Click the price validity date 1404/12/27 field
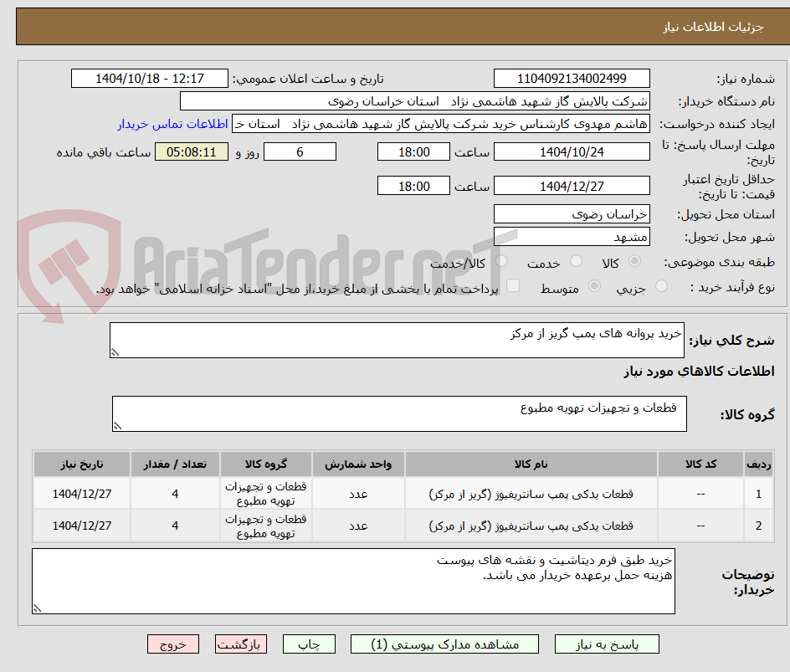 (x=572, y=186)
